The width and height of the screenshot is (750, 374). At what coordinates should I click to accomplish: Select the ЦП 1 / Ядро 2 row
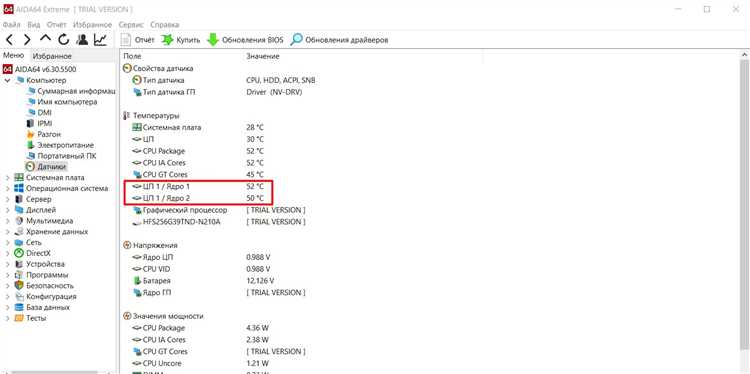click(197, 198)
